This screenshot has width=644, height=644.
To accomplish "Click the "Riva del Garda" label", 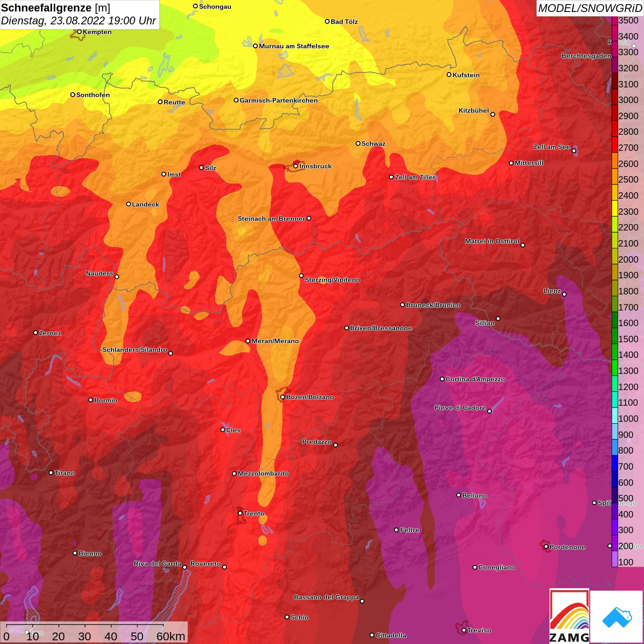I will coord(157,563).
